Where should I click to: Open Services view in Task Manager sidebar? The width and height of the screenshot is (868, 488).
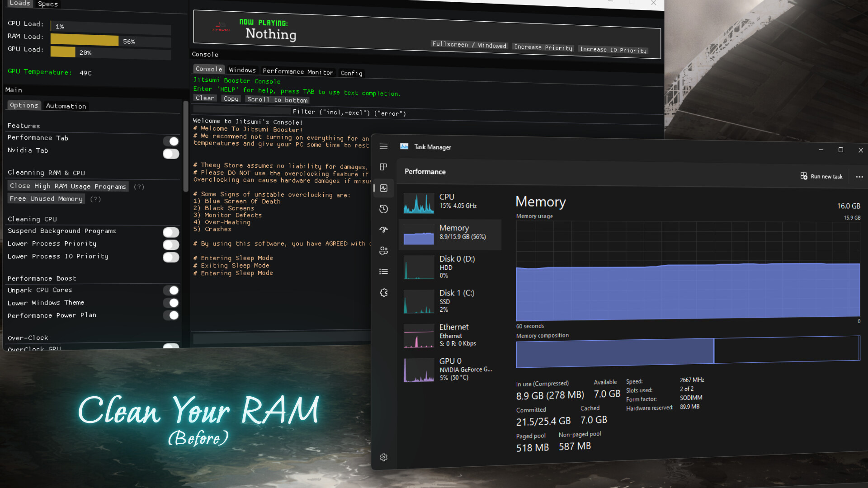383,292
